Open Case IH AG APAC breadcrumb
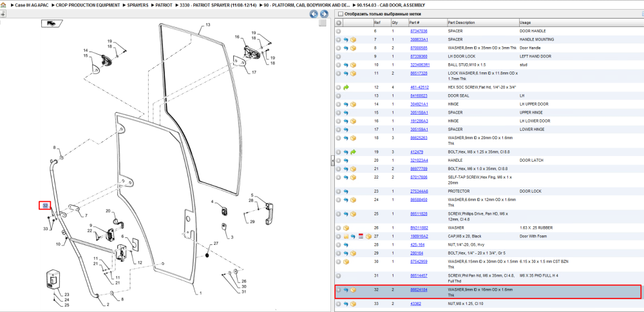Screen dimensions: 644x312 click(x=31, y=5)
